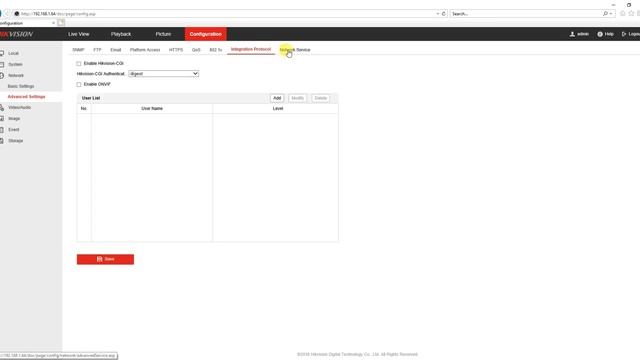Viewport: 640px width, 360px height.
Task: Switch to the QoS tab
Action: [x=196, y=50]
